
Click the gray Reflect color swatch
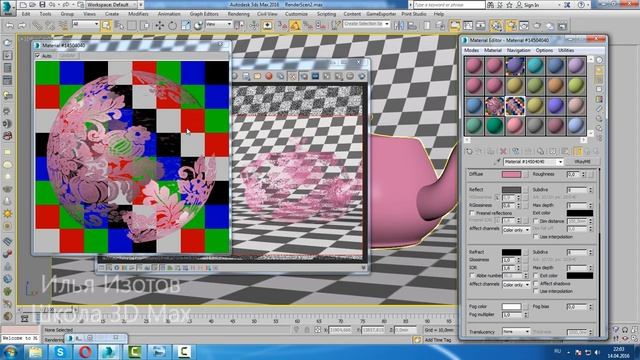point(511,190)
